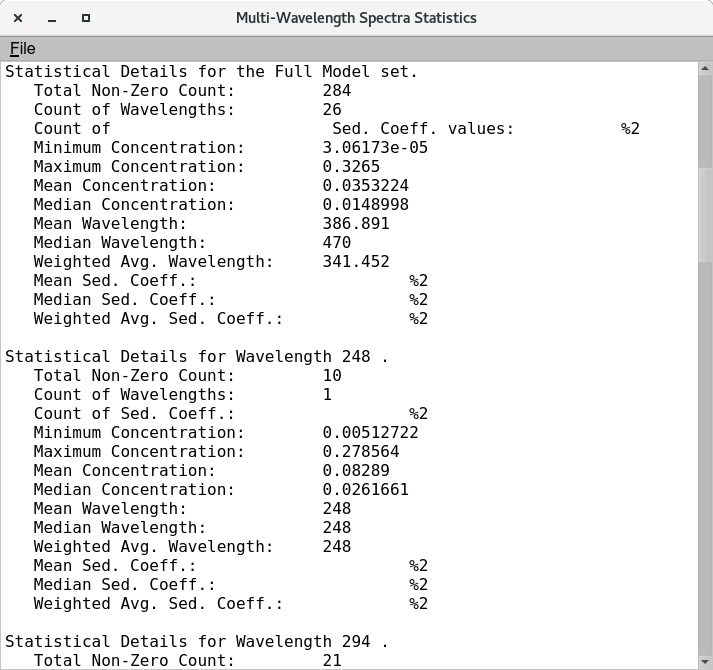
Task: Click the 'Sed. Coeff. values:' text
Action: pyautogui.click(x=423, y=129)
